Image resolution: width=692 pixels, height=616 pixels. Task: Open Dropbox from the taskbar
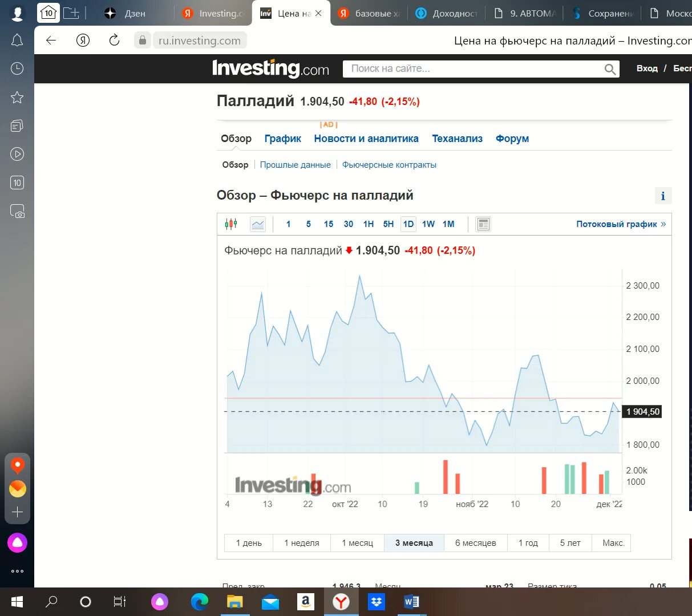pyautogui.click(x=377, y=602)
